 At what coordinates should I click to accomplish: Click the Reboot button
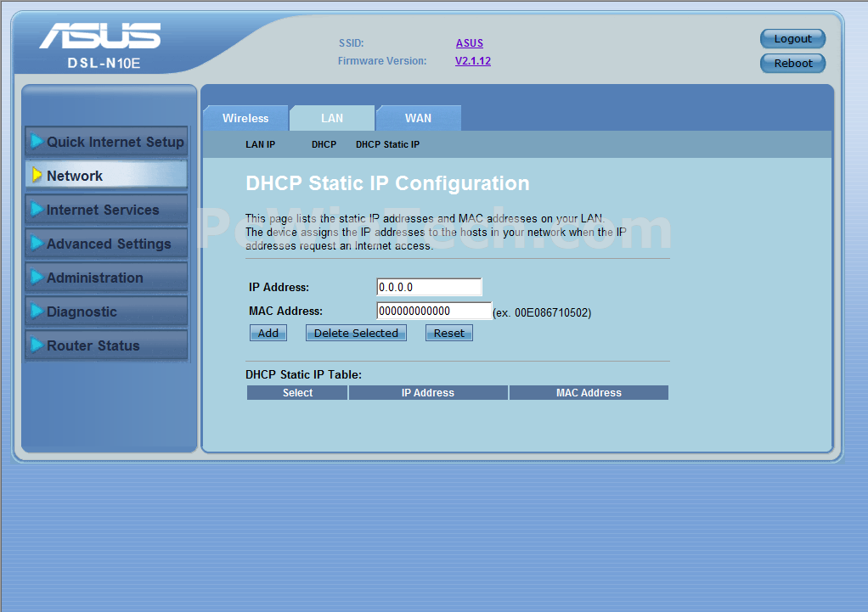pyautogui.click(x=792, y=63)
